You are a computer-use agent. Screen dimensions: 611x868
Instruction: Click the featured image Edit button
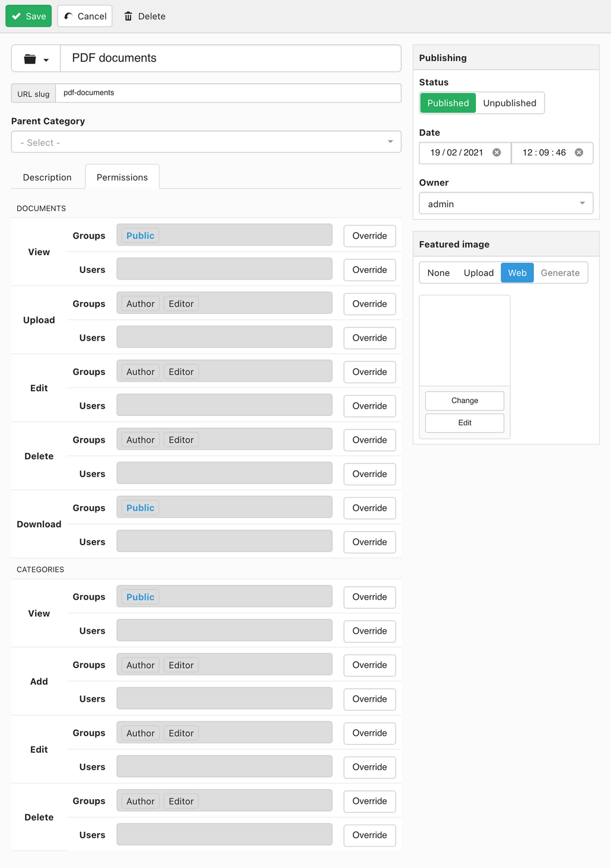(x=464, y=422)
